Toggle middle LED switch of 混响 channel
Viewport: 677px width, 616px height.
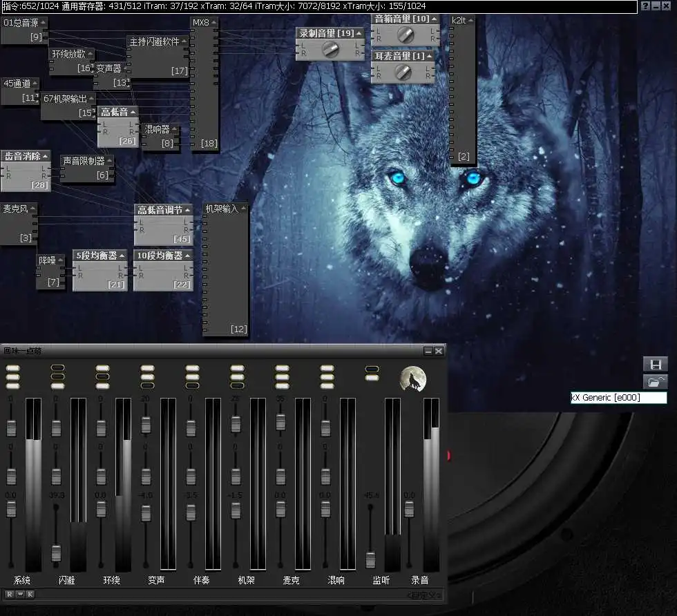[327, 377]
